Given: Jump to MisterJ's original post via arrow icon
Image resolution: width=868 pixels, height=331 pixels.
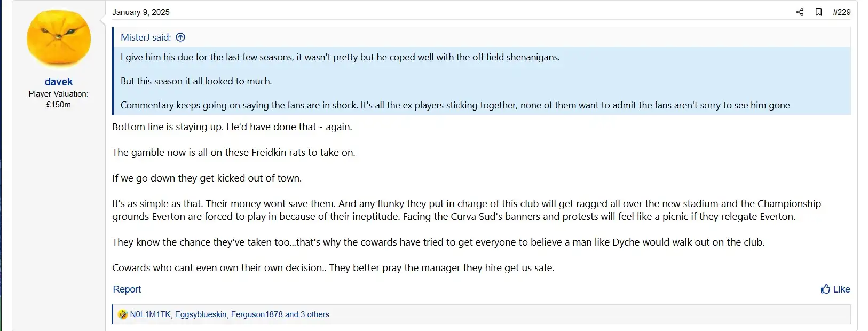Looking at the screenshot, I should 180,37.
